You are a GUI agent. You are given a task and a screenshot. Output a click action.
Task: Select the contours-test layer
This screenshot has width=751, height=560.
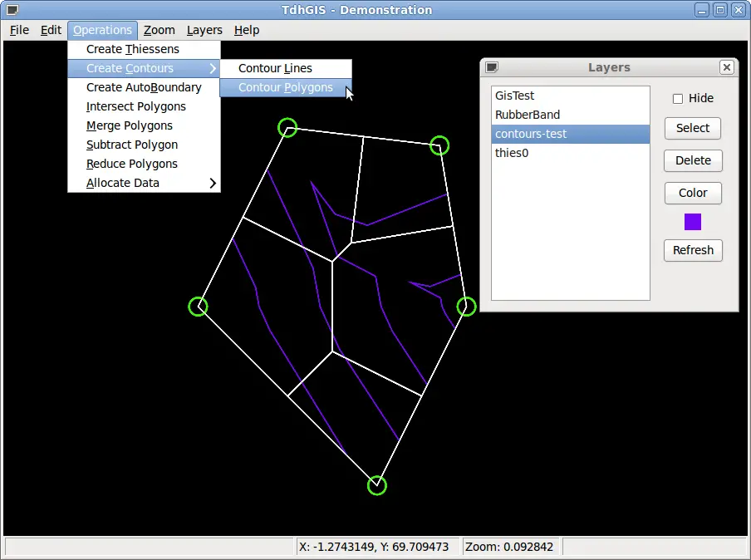(x=571, y=134)
